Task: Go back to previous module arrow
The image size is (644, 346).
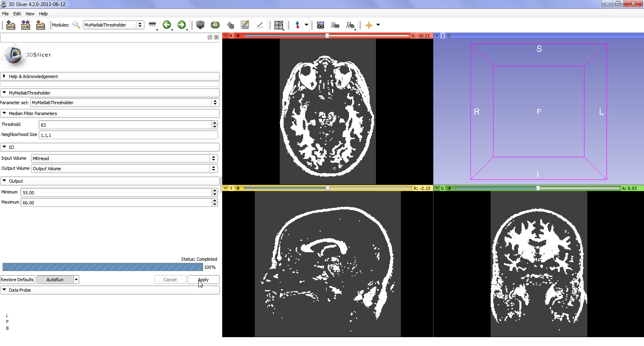Action: tap(167, 25)
